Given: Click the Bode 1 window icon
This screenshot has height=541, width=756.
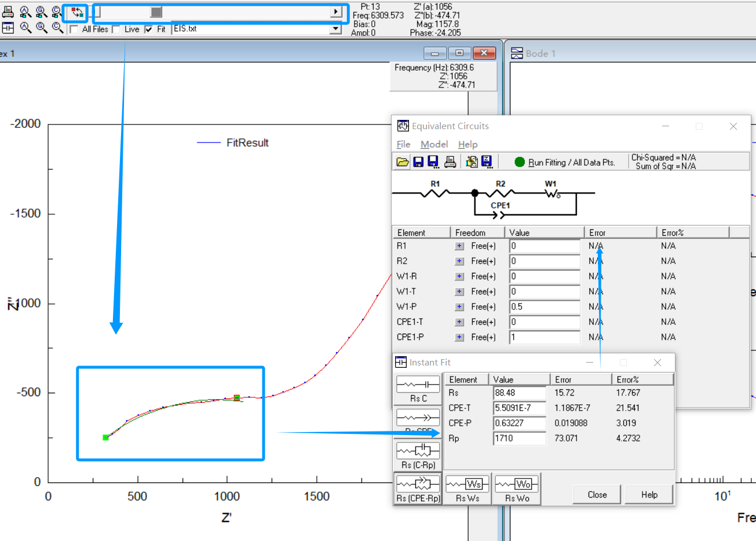Looking at the screenshot, I should pos(517,53).
